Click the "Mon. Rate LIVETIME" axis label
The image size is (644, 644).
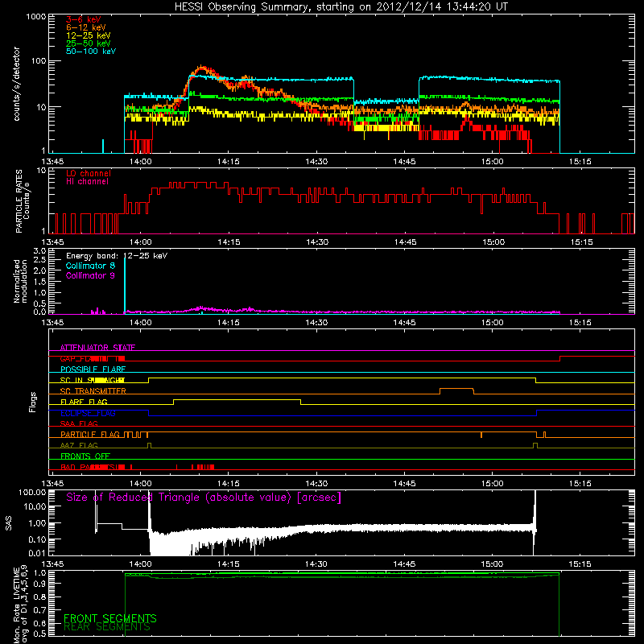click(x=20, y=605)
